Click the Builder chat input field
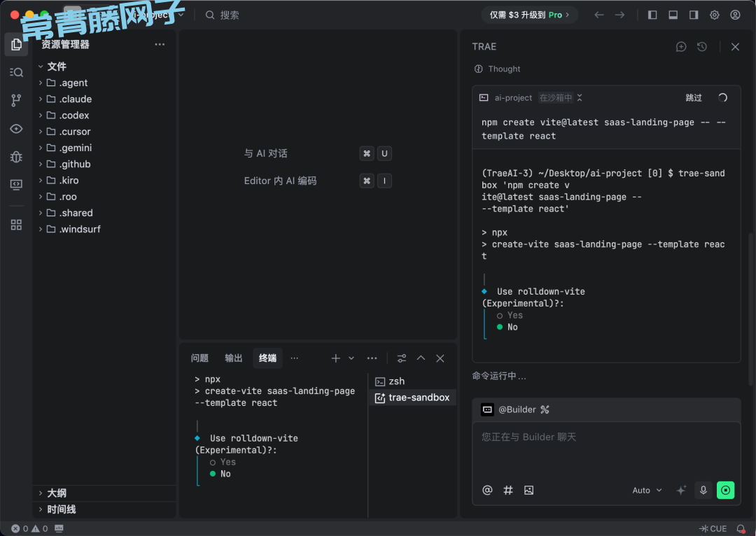Viewport: 756px width, 536px height. pyautogui.click(x=606, y=448)
